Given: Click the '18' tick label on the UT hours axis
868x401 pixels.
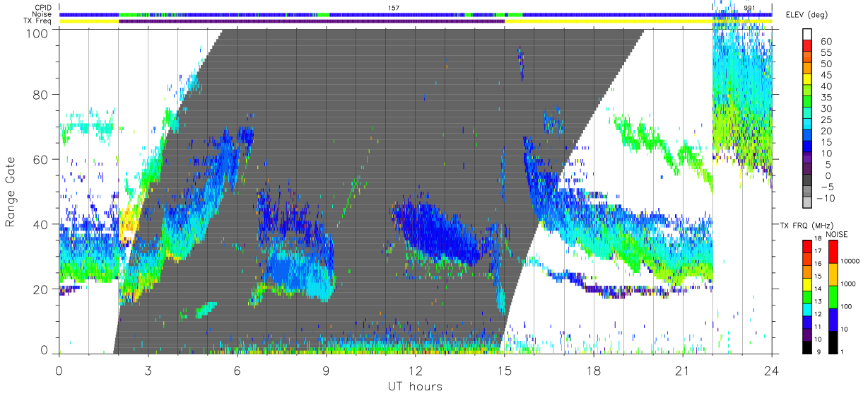Looking at the screenshot, I should pyautogui.click(x=593, y=370).
